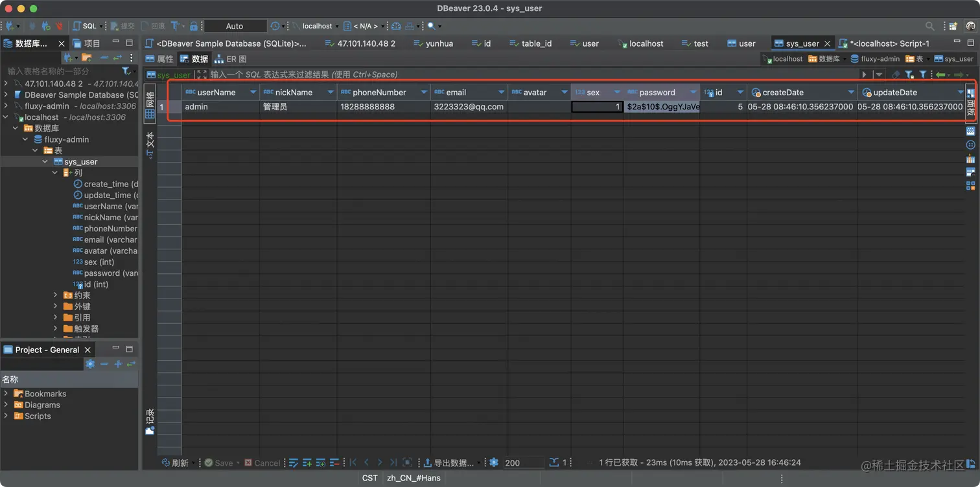This screenshot has width=980, height=487.
Task: Click the navigator filter funnel icon
Action: pyautogui.click(x=126, y=71)
